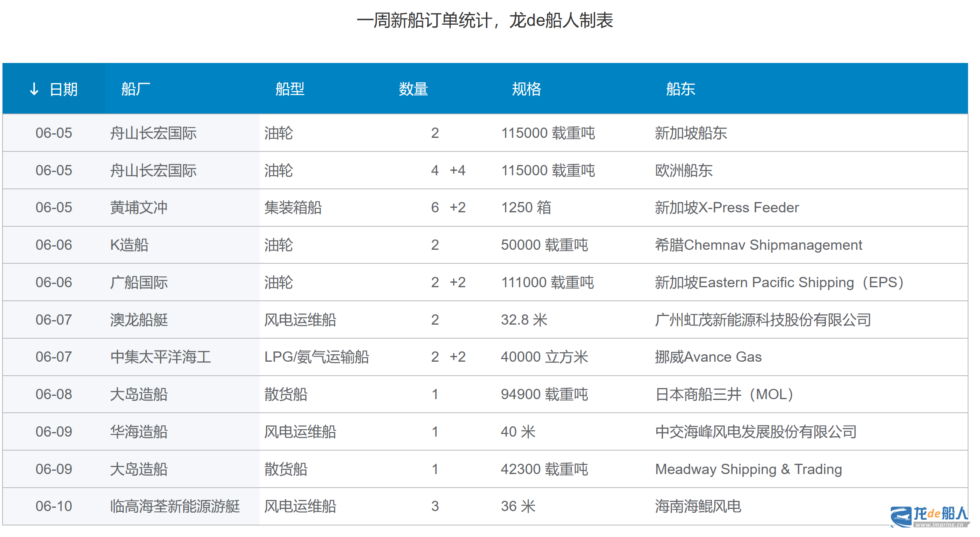
Task: Click the table title 一周新船订单统计
Action: (x=424, y=21)
